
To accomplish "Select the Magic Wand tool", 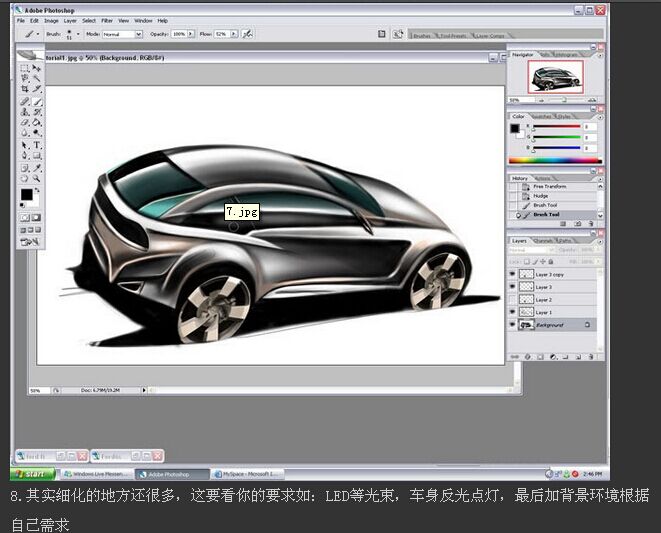I will tap(37, 78).
